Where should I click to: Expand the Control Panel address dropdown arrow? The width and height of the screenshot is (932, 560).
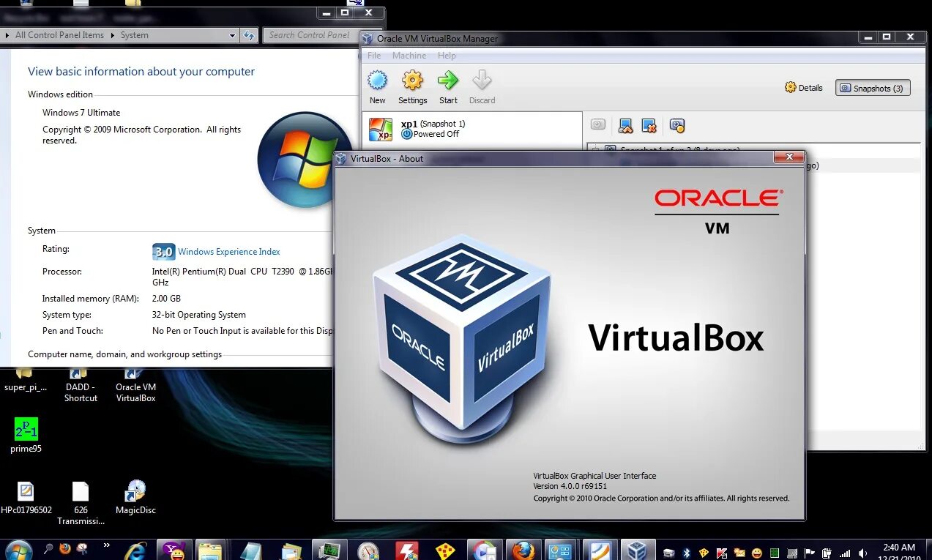point(232,35)
